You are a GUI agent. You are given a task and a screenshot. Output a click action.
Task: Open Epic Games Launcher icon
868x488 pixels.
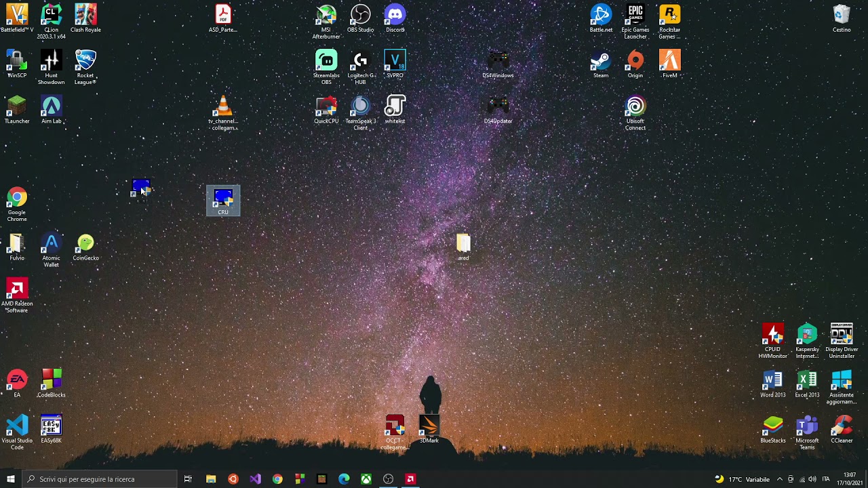(x=635, y=21)
